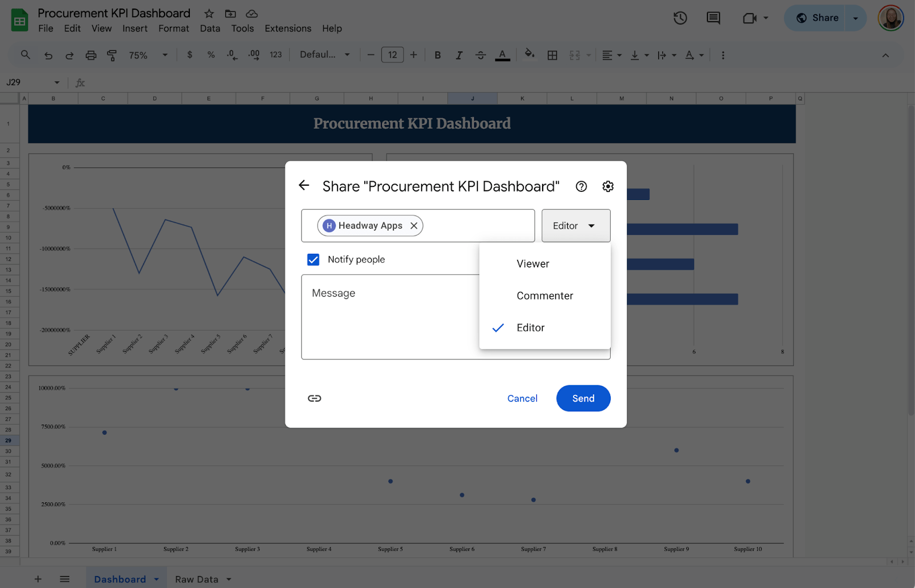Open share settings gear icon
This screenshot has width=915, height=588.
tap(608, 186)
